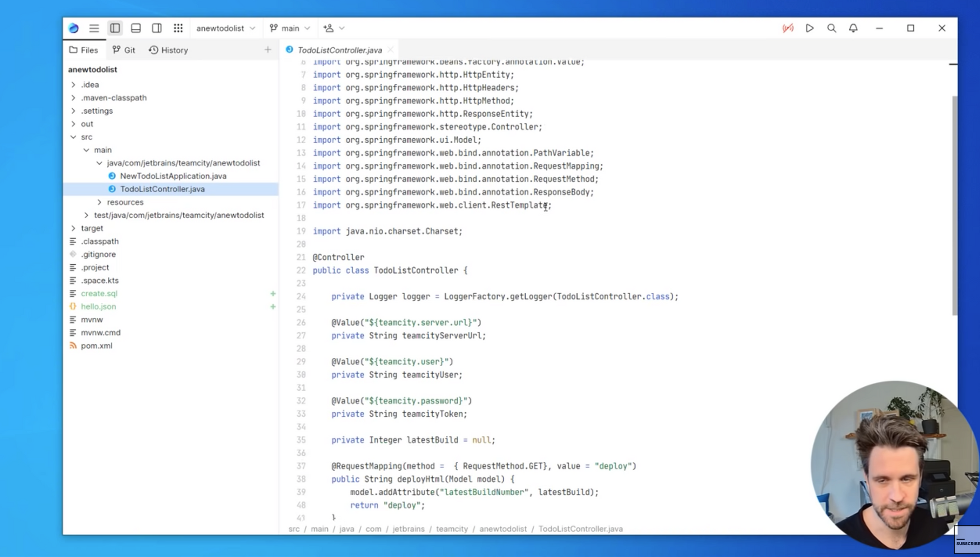Click the plus marker beside create.sql
Image resolution: width=980 pixels, height=557 pixels.
[x=273, y=293]
